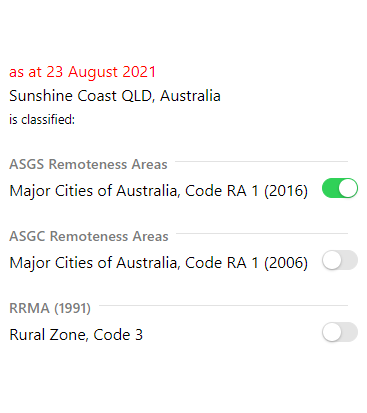This screenshot has width=367, height=413.
Task: Click the white knob on the green switch
Action: [348, 188]
